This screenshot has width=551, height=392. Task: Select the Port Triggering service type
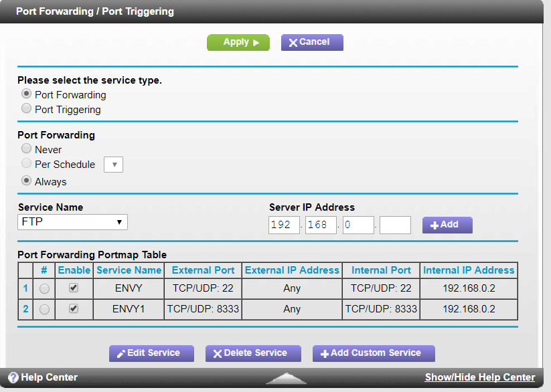pos(26,108)
